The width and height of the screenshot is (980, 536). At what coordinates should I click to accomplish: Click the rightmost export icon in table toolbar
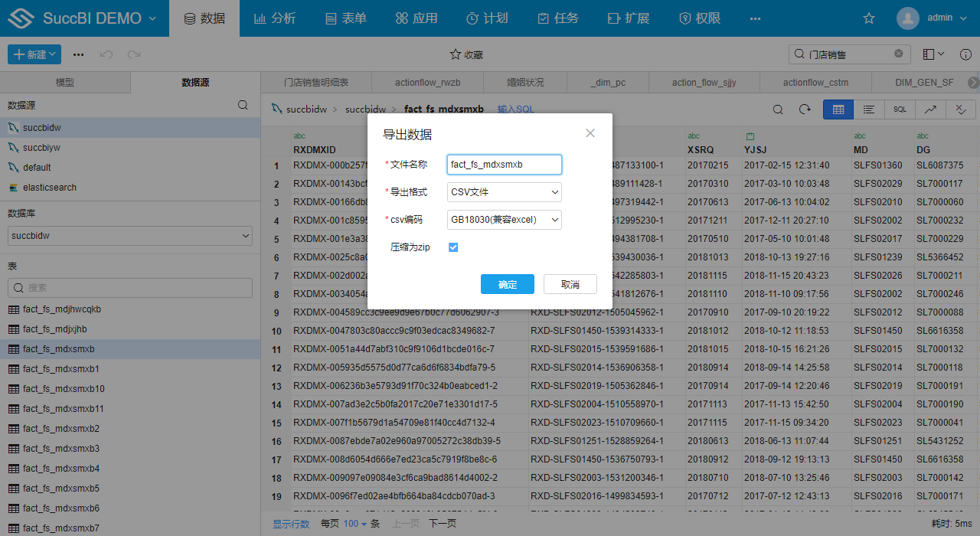[961, 109]
